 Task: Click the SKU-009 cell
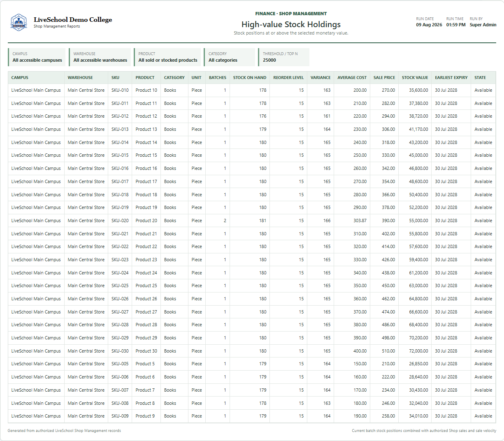(x=120, y=416)
